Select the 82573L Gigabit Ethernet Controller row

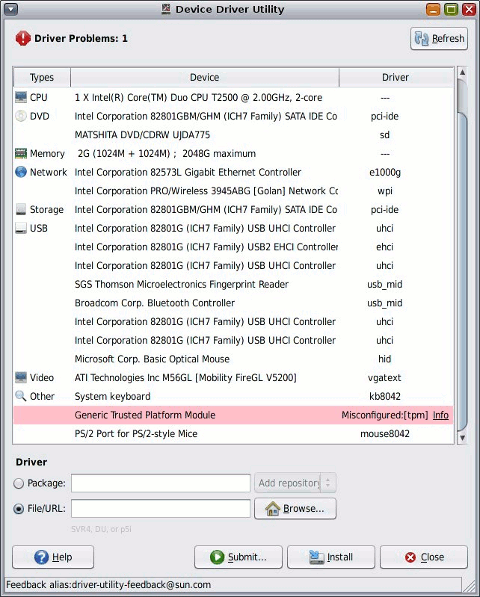[233, 172]
